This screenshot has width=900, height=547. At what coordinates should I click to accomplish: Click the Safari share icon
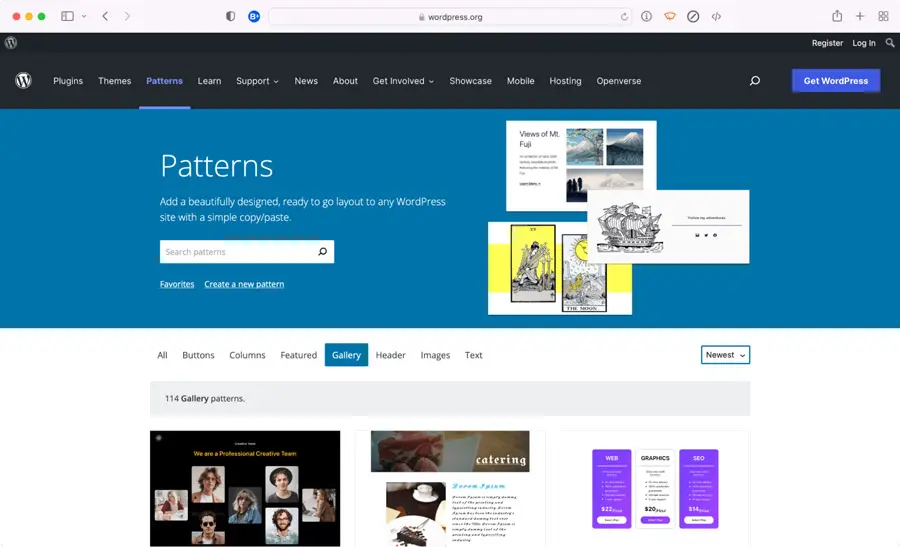tap(837, 16)
